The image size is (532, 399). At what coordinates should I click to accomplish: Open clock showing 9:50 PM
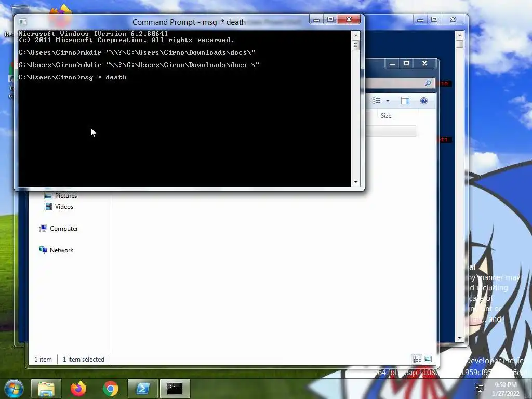click(x=506, y=389)
